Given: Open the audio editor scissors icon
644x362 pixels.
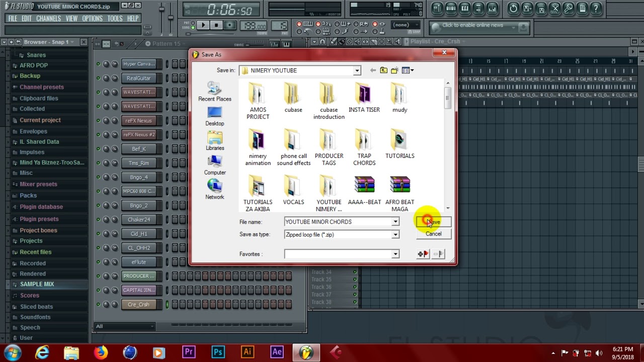Looking at the screenshot, I should tap(554, 8).
